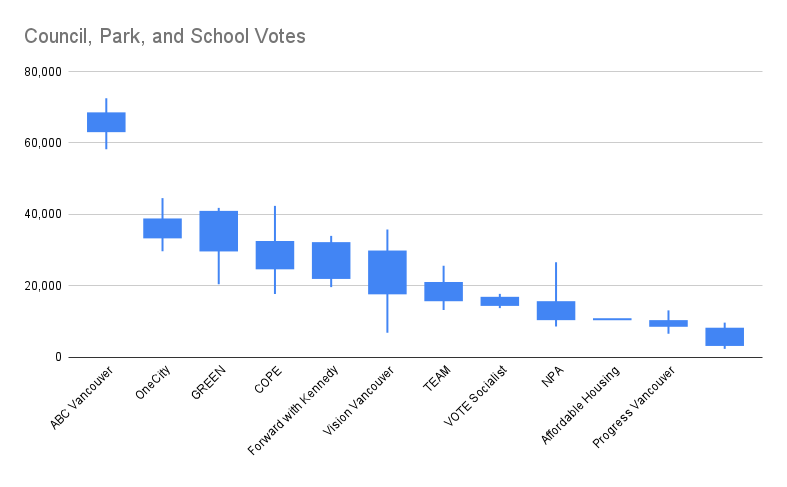Viewport: 787px width, 487px height.
Task: Click the 20,000 y-axis label
Action: [42, 286]
